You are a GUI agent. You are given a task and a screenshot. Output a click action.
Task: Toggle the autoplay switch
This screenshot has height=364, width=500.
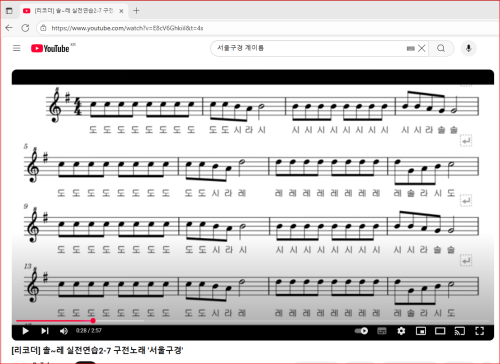[361, 331]
